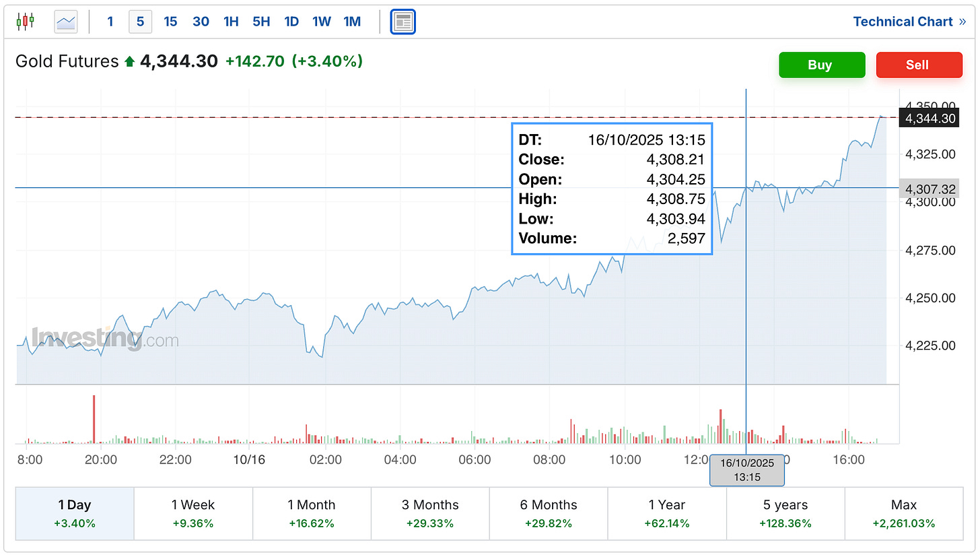View the Max range performance

click(904, 513)
